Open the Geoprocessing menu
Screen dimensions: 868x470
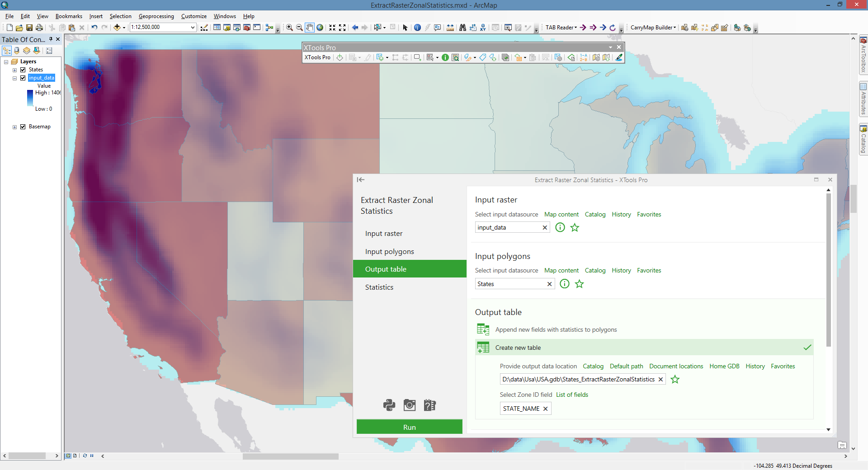(x=156, y=16)
